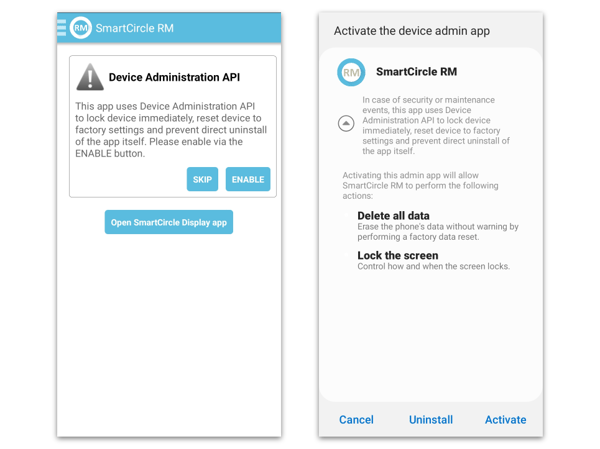
Task: Collapse the description using the up-arrow circle
Action: [346, 124]
